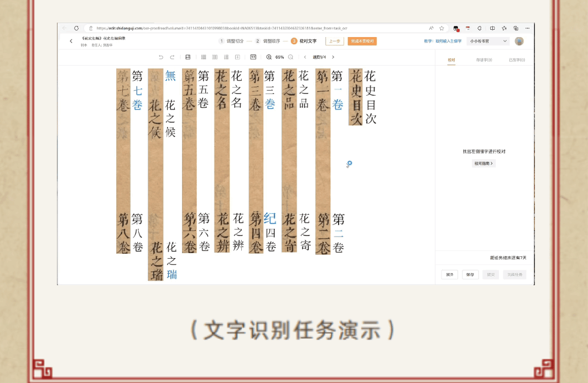Open the read aloud icon in address bar
This screenshot has width=588, height=383.
431,28
